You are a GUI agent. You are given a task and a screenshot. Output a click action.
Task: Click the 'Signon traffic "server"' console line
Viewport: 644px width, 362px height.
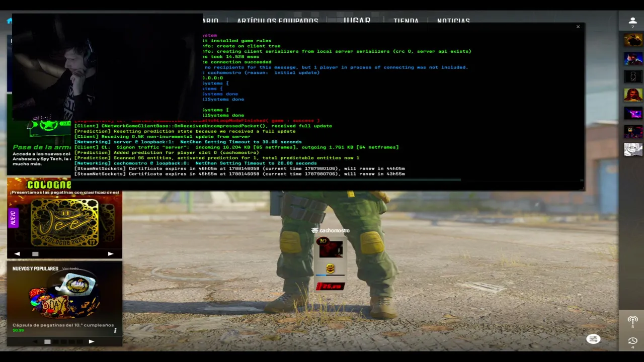pyautogui.click(x=236, y=147)
